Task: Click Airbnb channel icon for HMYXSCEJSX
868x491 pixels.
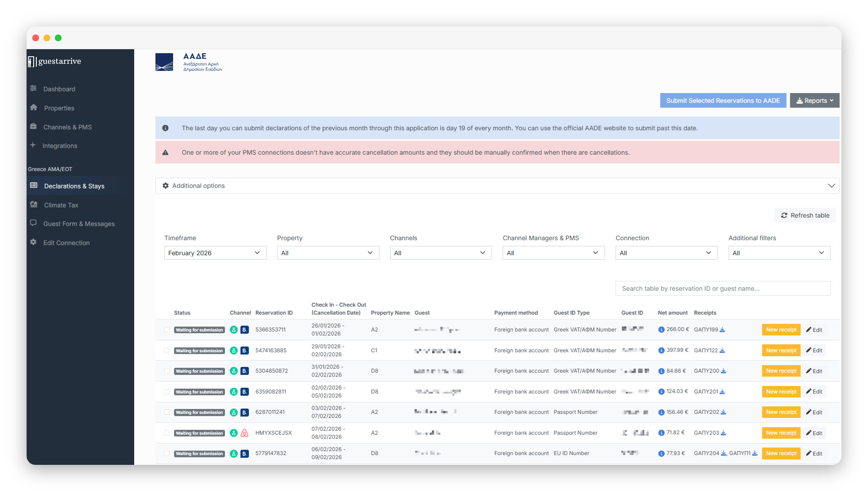Action: click(244, 433)
